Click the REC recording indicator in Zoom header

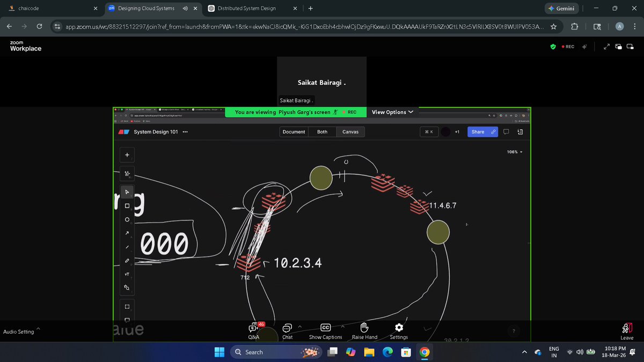[x=568, y=47]
